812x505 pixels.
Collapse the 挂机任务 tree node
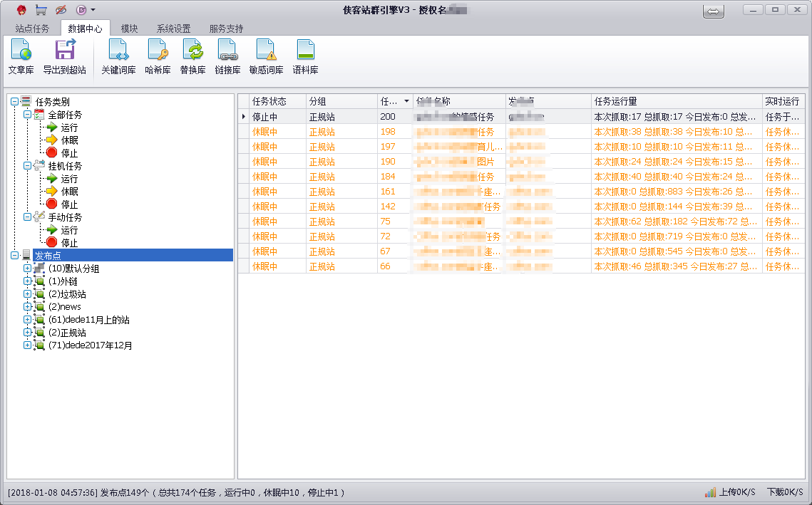click(27, 166)
